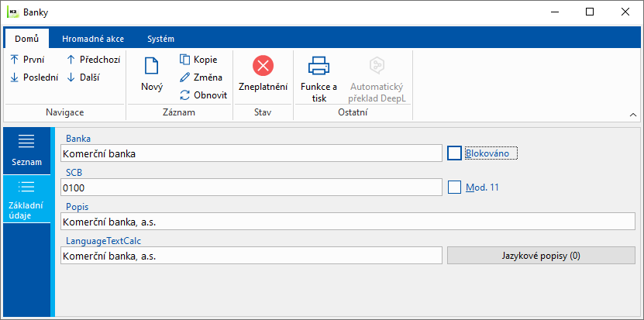Create a new record with Nový
The image size is (644, 320).
pos(152,75)
